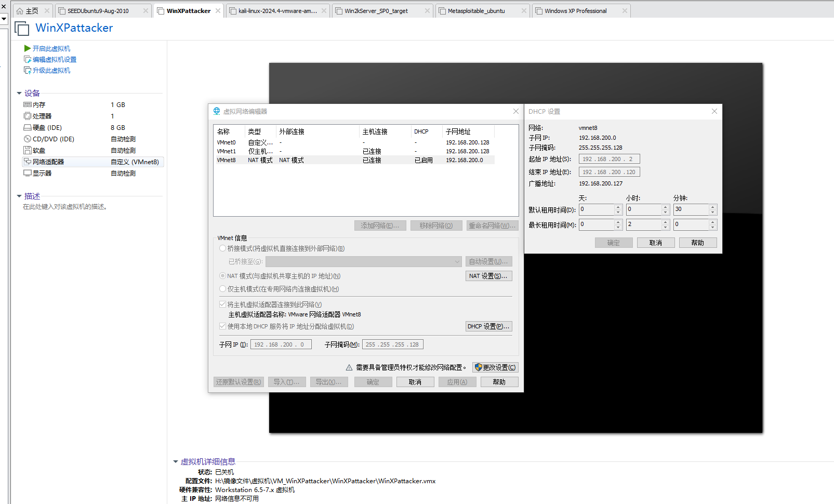Increase default lease minutes (分钟) stepper
Viewport: 834px width, 504px height.
click(x=713, y=207)
